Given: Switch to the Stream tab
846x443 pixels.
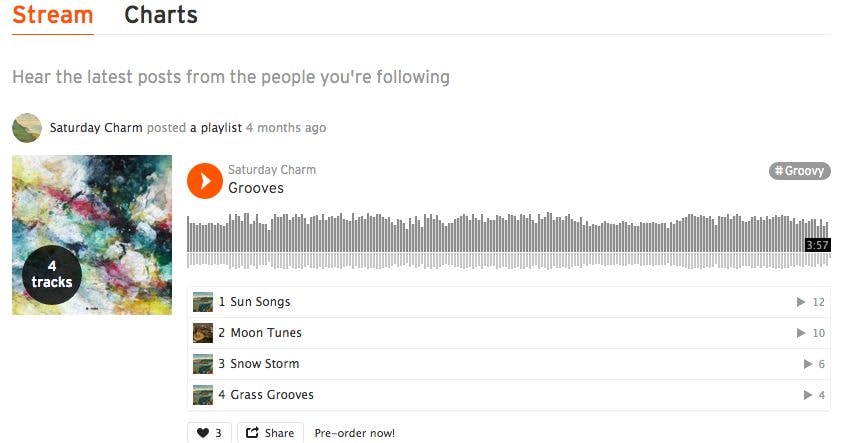Looking at the screenshot, I should (53, 16).
